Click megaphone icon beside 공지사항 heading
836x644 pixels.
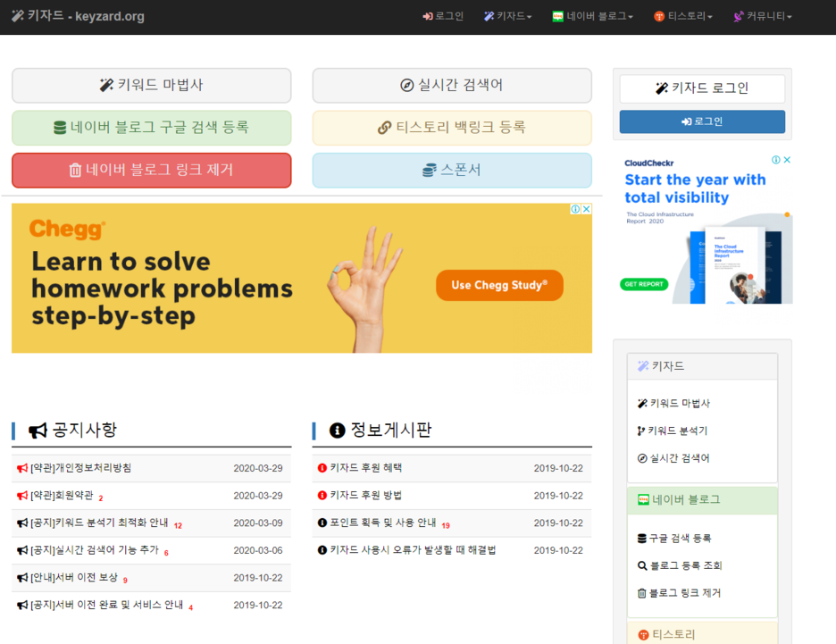pyautogui.click(x=38, y=431)
